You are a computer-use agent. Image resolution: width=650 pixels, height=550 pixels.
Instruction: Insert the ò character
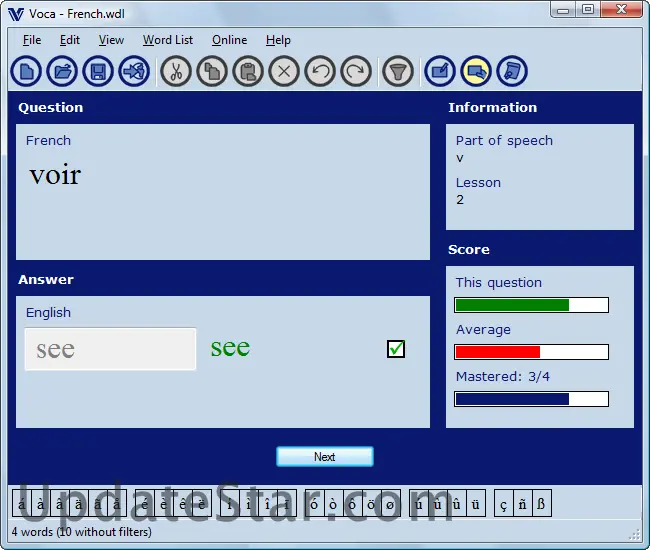click(333, 503)
